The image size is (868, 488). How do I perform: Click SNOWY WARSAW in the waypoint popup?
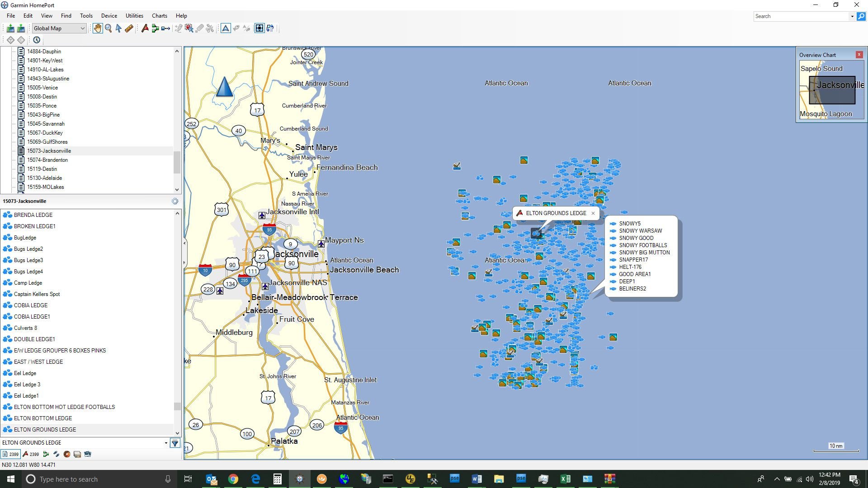[640, 231]
